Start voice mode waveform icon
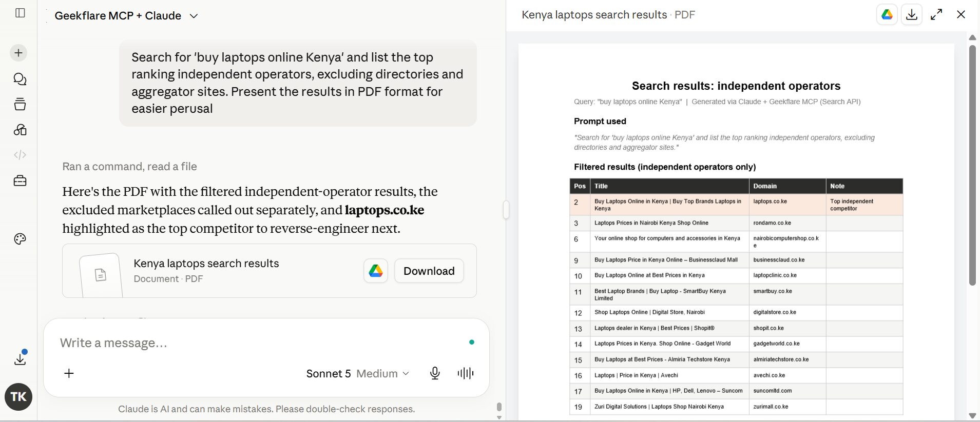Screen dimensions: 980x422 tap(466, 373)
